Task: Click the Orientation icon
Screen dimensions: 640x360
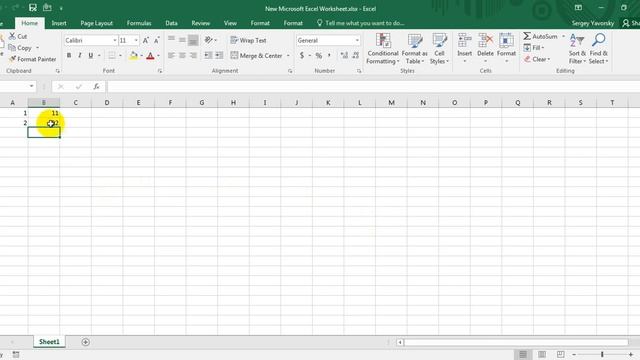Action: [209, 40]
